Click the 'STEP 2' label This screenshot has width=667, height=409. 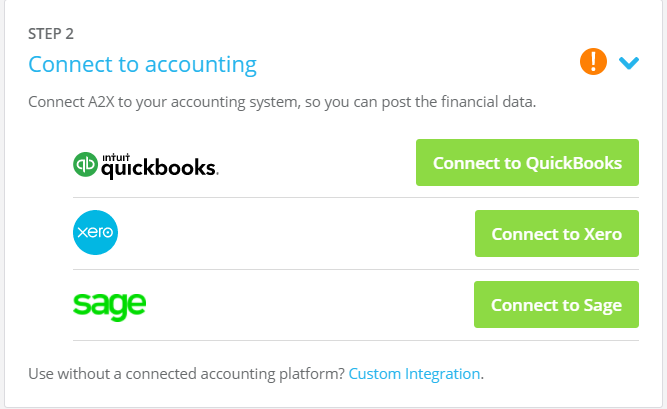(x=51, y=34)
